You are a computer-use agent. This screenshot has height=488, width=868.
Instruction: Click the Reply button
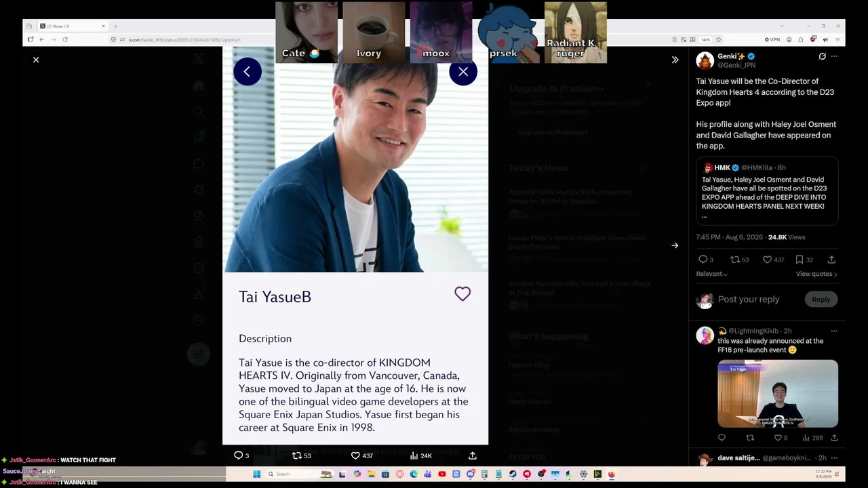[x=821, y=300]
